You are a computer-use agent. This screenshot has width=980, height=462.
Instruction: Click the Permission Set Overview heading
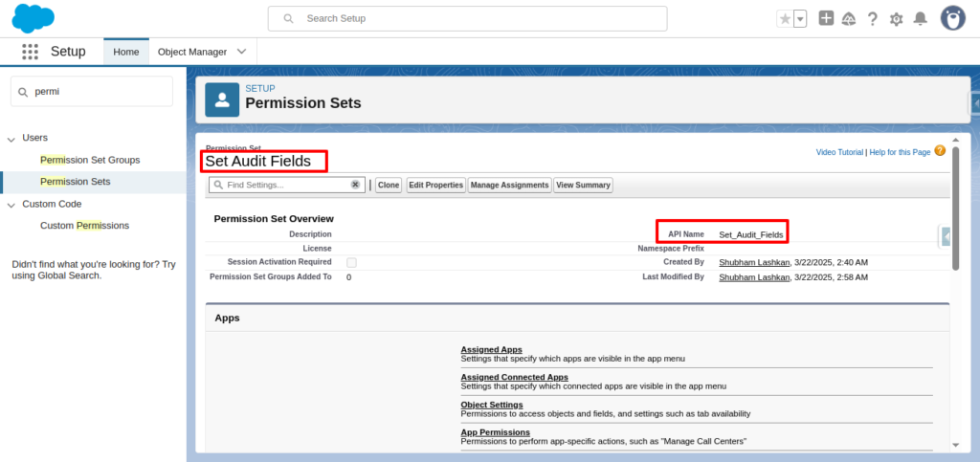(x=274, y=219)
